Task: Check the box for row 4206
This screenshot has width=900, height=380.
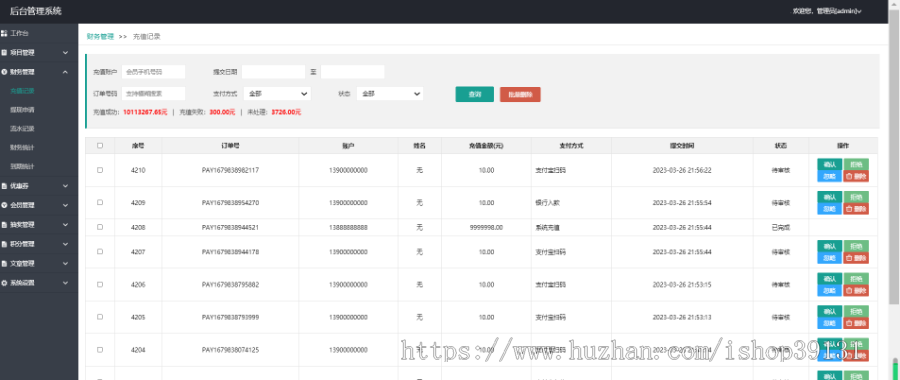Action: point(100,285)
